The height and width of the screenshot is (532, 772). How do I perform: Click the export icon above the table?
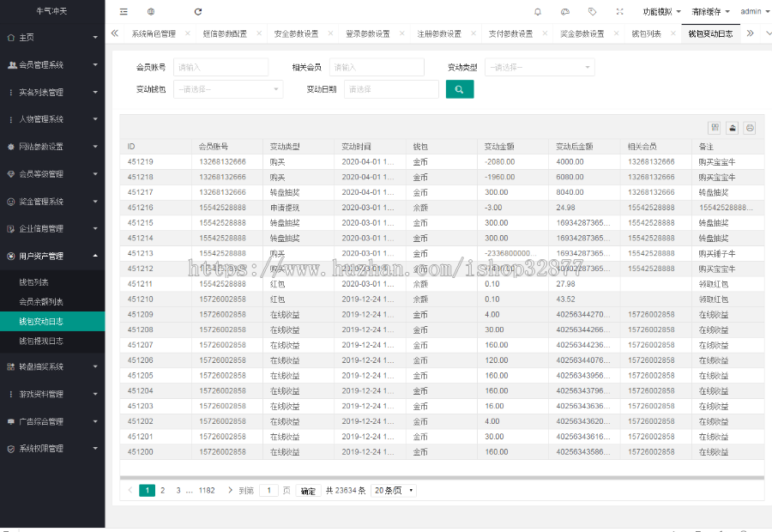tap(732, 127)
